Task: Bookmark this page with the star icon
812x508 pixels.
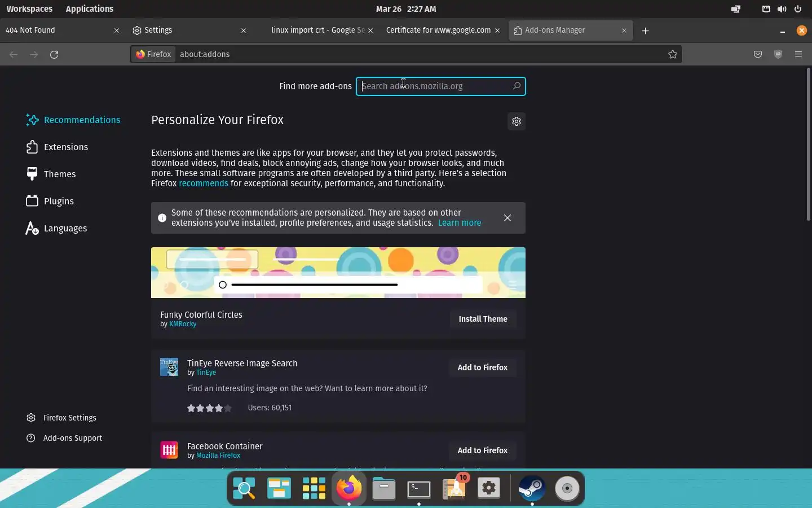Action: (672, 54)
